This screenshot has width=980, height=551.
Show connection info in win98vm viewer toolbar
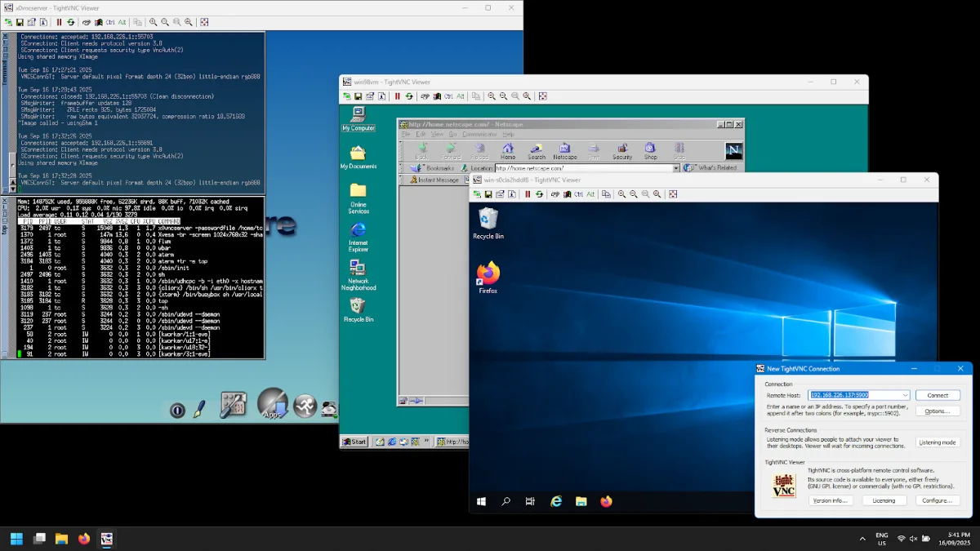click(x=381, y=96)
